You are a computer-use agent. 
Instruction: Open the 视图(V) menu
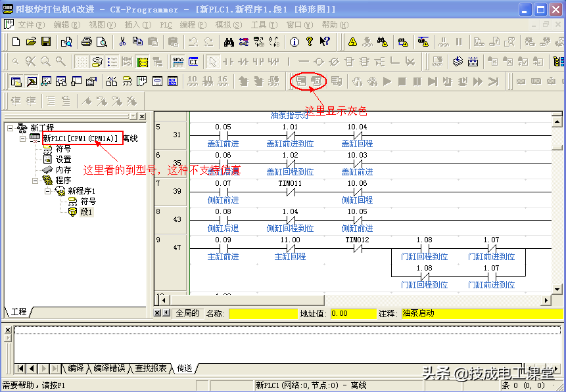tap(102, 25)
